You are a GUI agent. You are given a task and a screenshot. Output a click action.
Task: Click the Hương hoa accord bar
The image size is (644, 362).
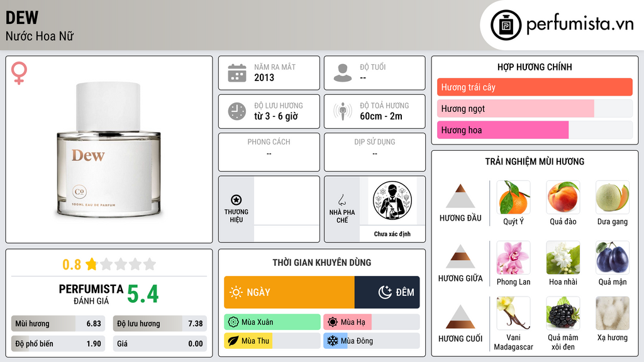535,130
